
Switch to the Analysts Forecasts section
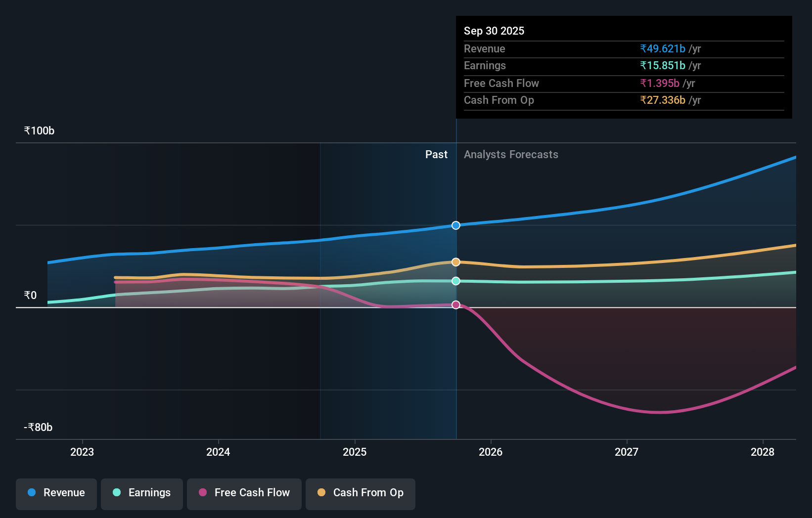511,154
